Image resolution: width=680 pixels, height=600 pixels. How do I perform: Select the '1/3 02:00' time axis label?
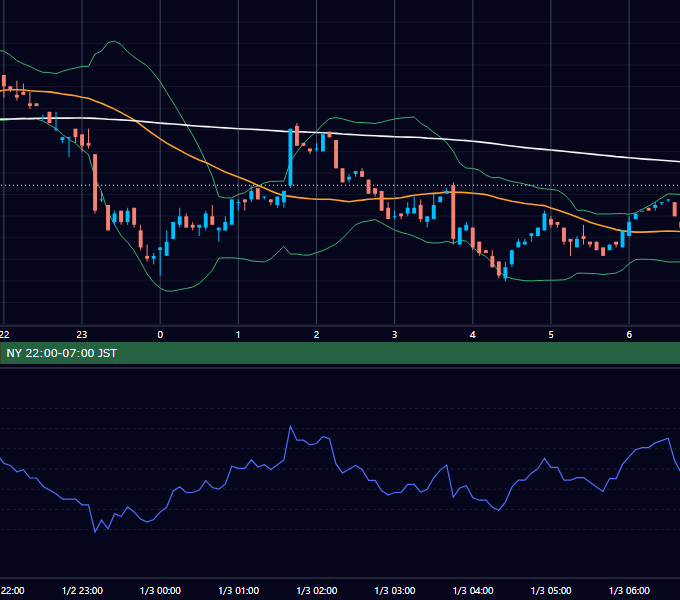click(317, 590)
